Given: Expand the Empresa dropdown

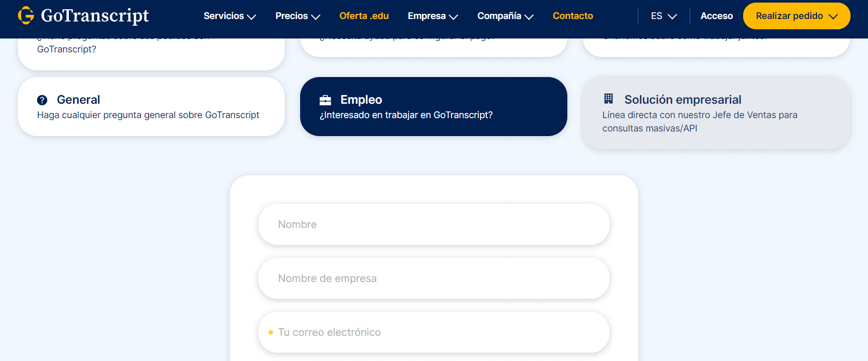Looking at the screenshot, I should pyautogui.click(x=432, y=16).
